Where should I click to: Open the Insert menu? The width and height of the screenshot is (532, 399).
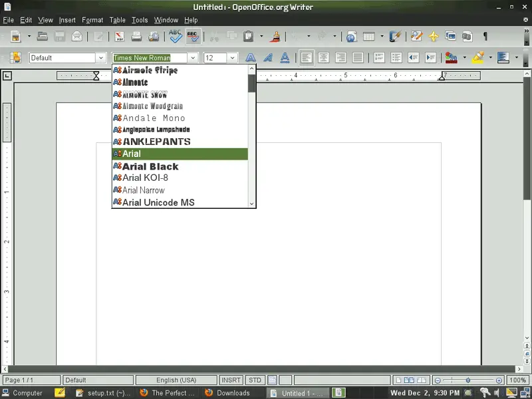tap(67, 20)
